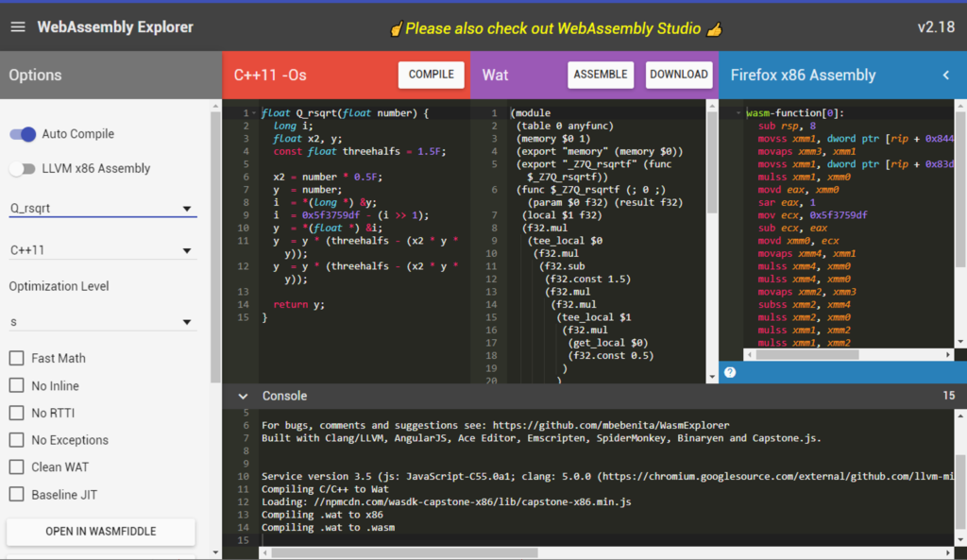Click the ASSEMBLE button
The width and height of the screenshot is (967, 560).
point(601,73)
